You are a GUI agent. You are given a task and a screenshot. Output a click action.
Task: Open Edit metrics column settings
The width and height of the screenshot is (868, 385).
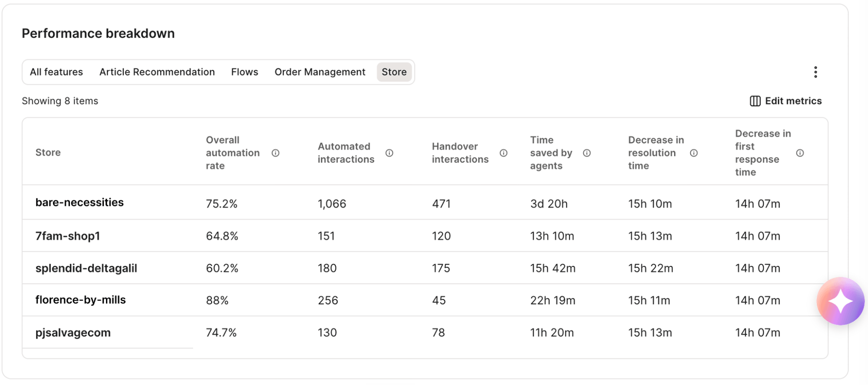[785, 101]
